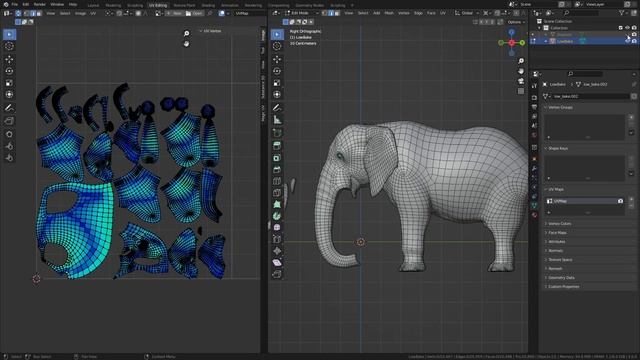This screenshot has height=360, width=640.
Task: Toggle Collection visibility eye in outliner
Action: coord(627,28)
